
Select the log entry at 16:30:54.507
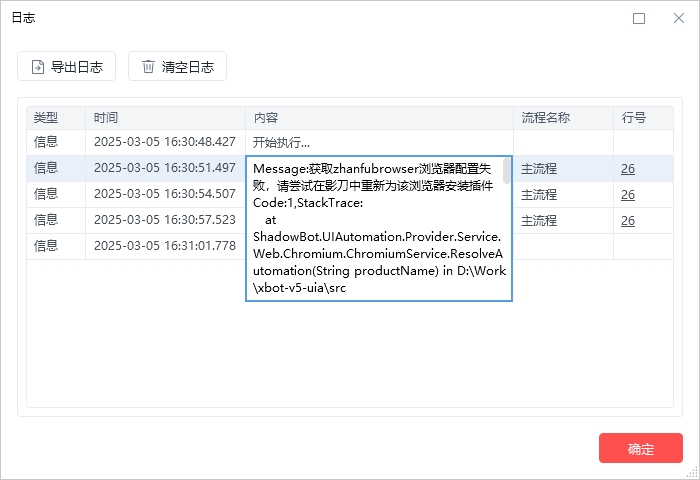pos(164,194)
